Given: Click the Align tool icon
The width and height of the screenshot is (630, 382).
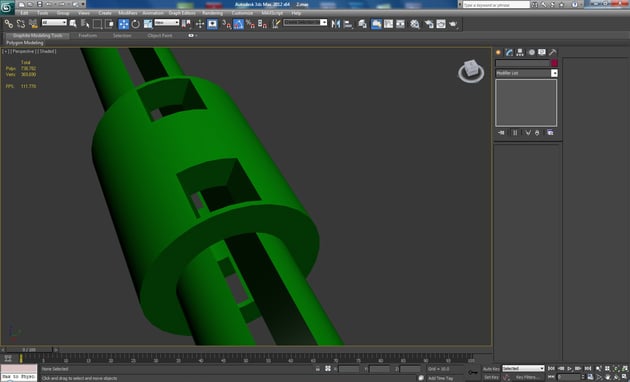Looking at the screenshot, I should (x=348, y=24).
